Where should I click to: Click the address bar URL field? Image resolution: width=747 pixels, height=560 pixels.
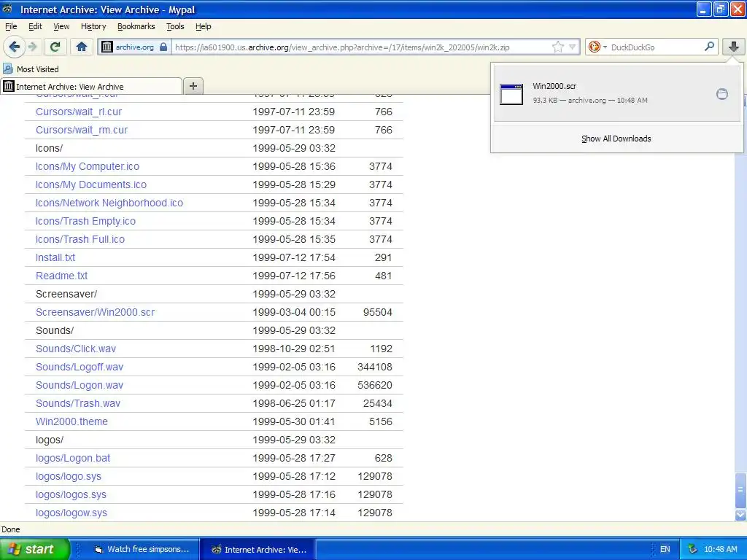[x=360, y=47]
